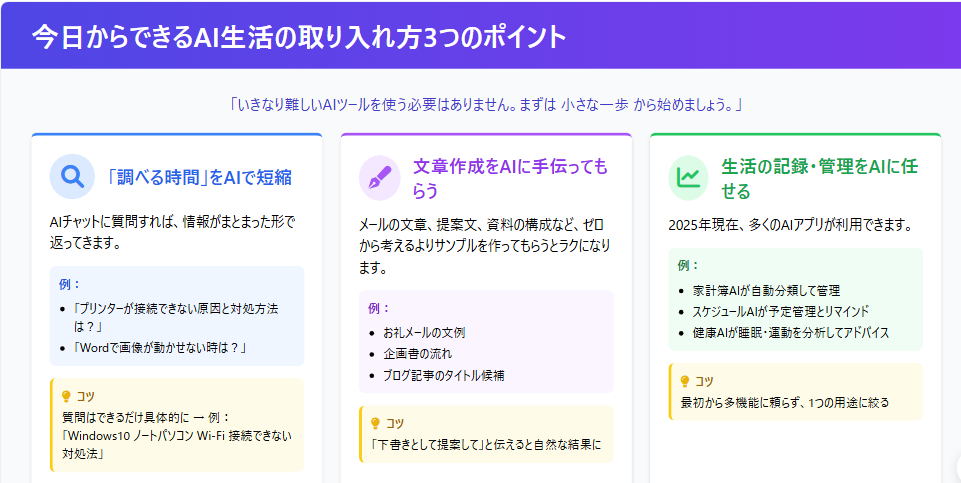Click the magnifying glass search icon
This screenshot has width=961, height=483.
tap(71, 177)
